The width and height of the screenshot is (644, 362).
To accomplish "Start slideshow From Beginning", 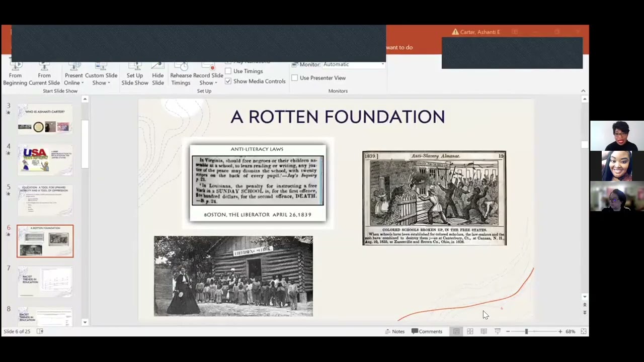I will 15,74.
